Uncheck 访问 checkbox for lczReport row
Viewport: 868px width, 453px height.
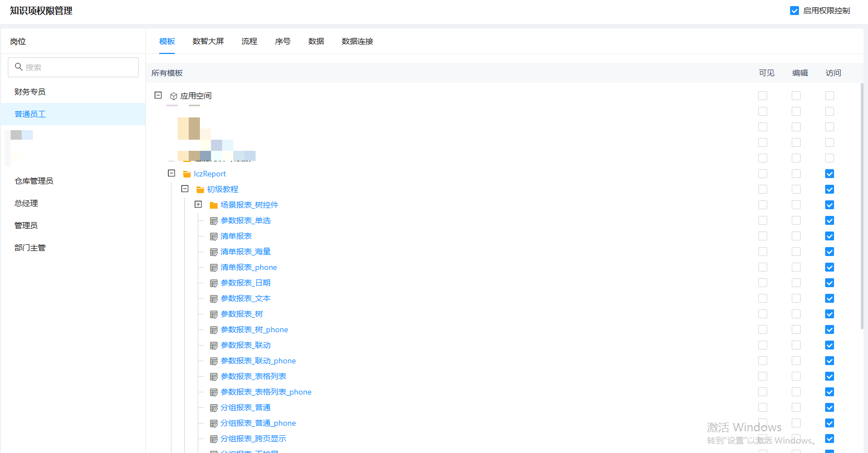(x=830, y=174)
